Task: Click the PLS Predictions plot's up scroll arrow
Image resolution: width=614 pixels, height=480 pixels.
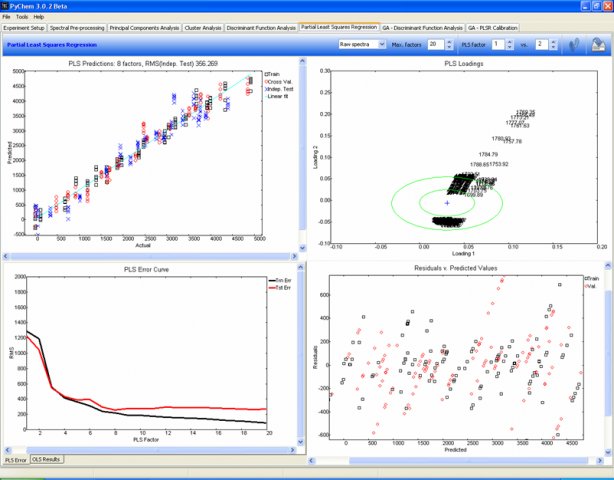Action: click(302, 61)
